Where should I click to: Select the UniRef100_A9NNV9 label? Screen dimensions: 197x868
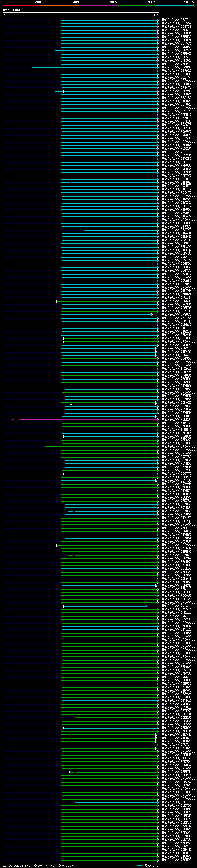point(176,135)
